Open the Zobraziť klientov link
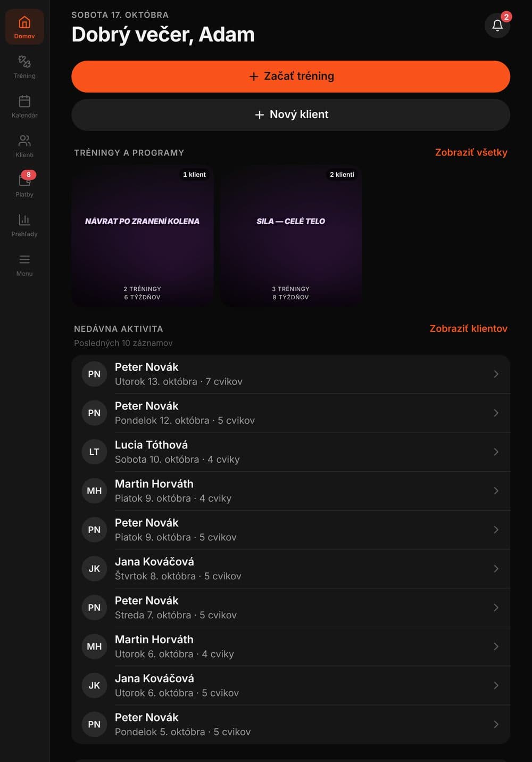 coord(468,329)
